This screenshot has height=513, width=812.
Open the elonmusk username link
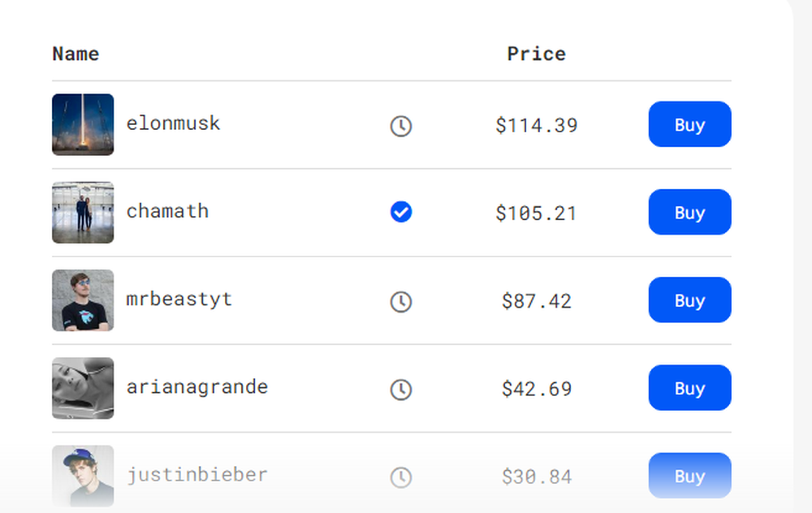[173, 123]
